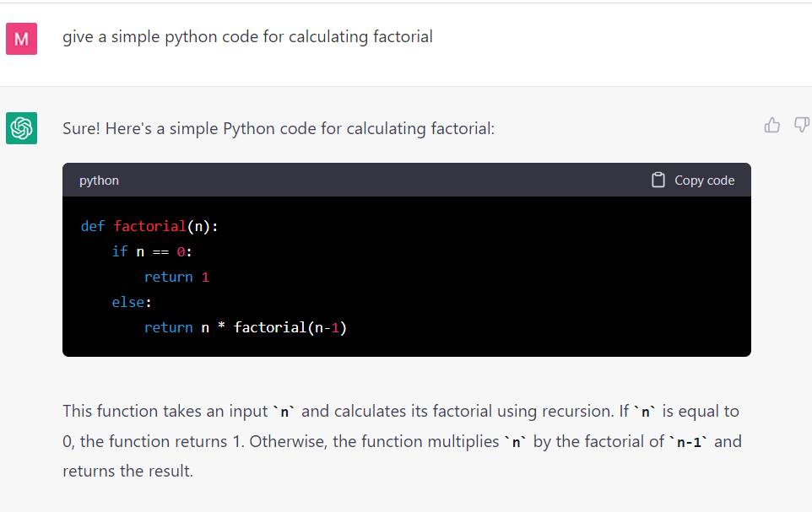Screen dimensions: 812x512
Task: Click the text returns the result.
Action: [127, 472]
